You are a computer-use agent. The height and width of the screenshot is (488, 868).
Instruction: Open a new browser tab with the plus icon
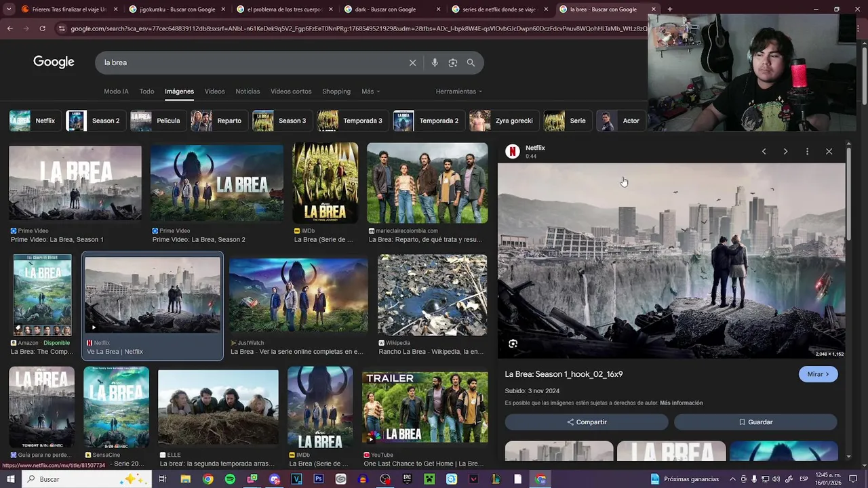pos(670,9)
